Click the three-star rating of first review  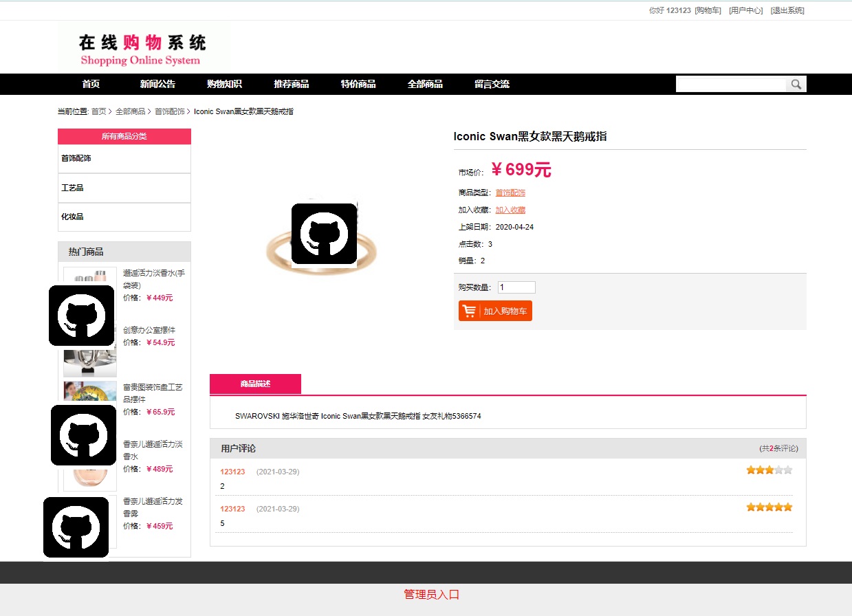769,470
